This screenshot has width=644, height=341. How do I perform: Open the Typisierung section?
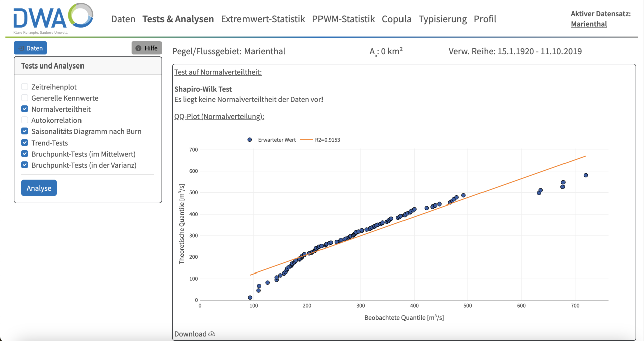coord(443,19)
